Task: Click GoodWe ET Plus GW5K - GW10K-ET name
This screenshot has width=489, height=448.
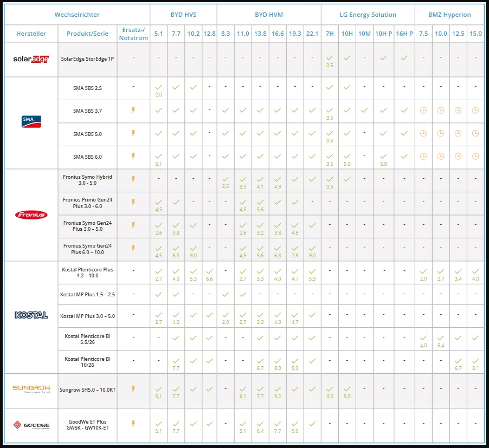Action: pos(87,425)
